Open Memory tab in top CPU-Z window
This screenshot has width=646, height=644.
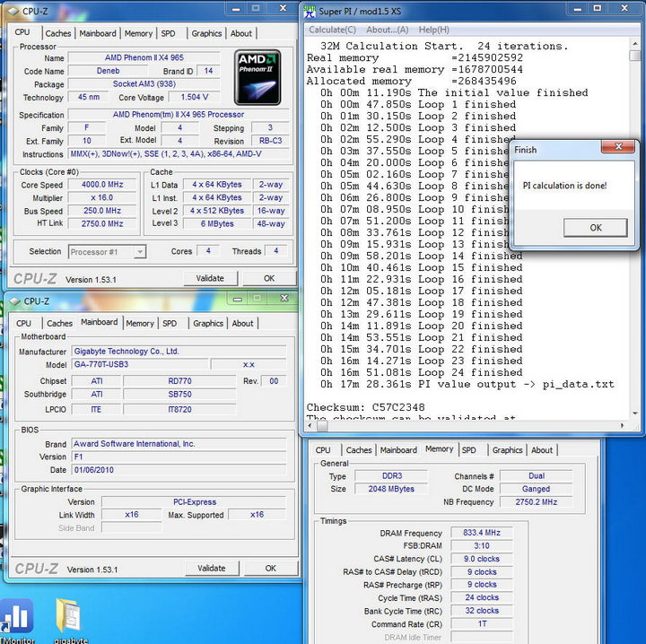(138, 33)
